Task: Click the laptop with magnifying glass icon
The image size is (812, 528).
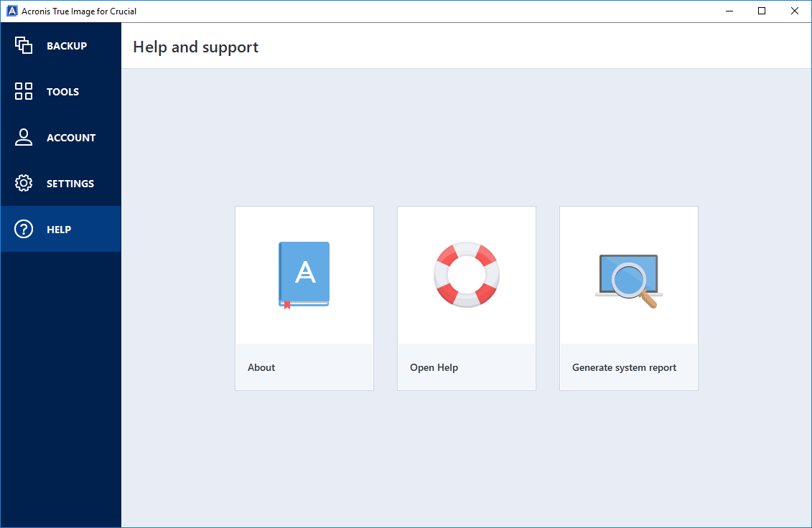Action: (x=629, y=281)
